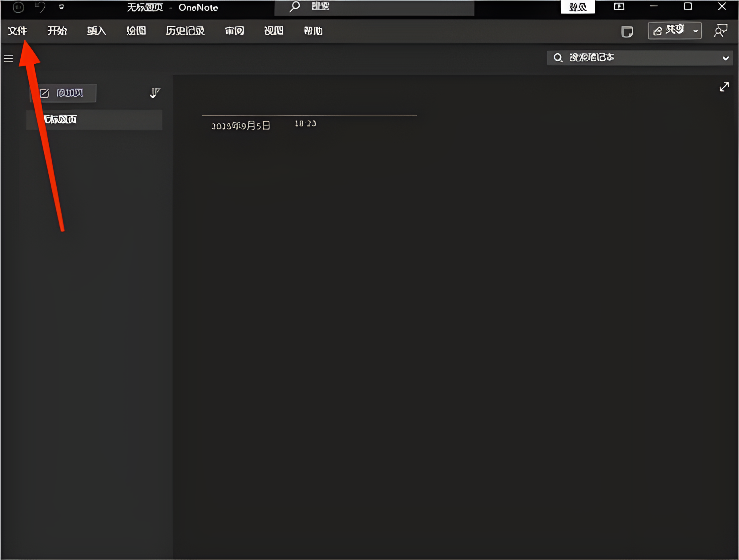
Task: Click the feedback person icon
Action: 721,31
